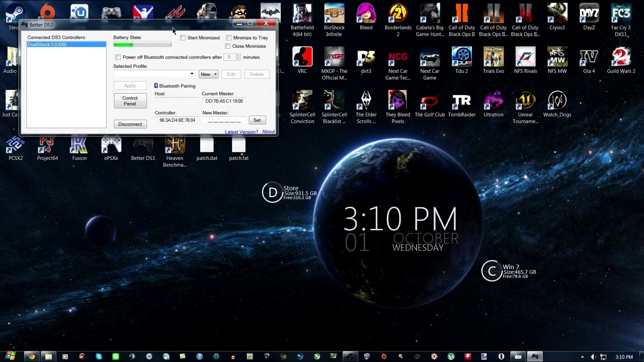Click the Disconnect button
The image size is (644, 362).
coord(130,124)
